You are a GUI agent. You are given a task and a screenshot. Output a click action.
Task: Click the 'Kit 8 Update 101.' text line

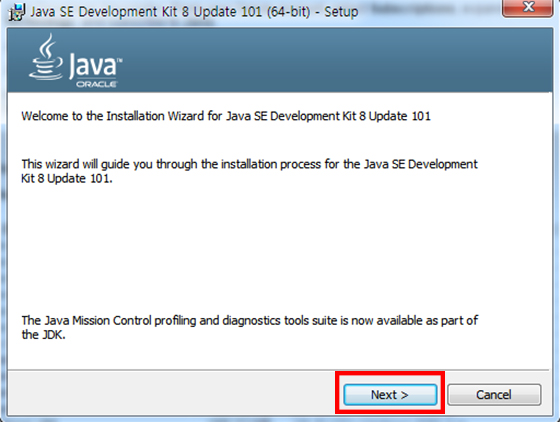67,178
